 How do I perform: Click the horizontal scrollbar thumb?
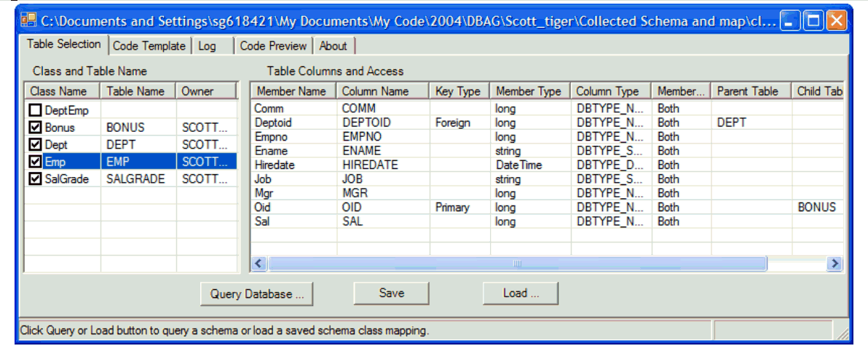517,264
